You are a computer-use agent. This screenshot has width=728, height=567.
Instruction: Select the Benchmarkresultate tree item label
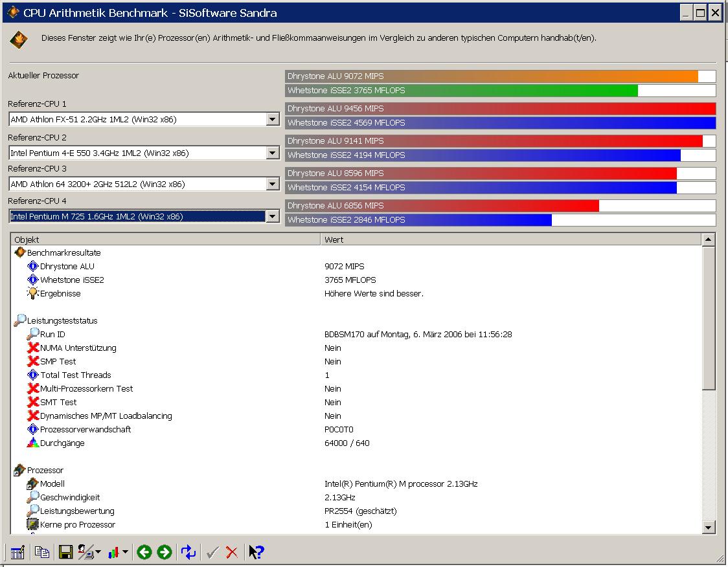tap(63, 253)
